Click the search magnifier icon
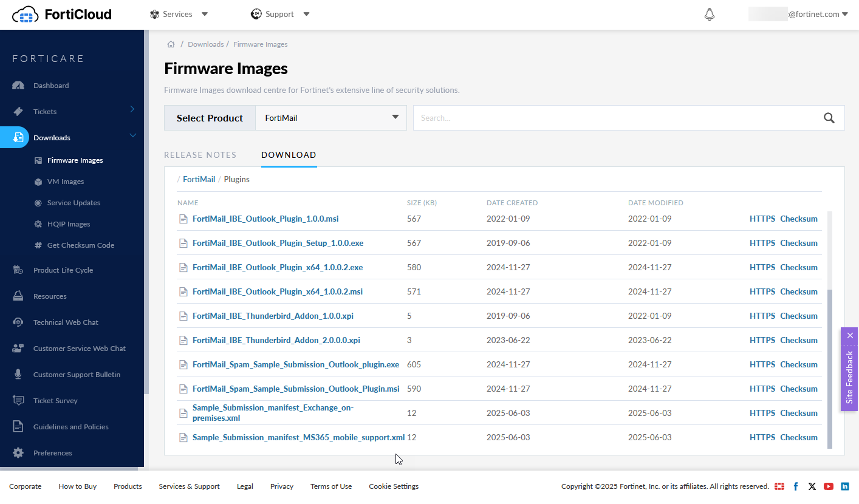The width and height of the screenshot is (859, 504). tap(829, 118)
